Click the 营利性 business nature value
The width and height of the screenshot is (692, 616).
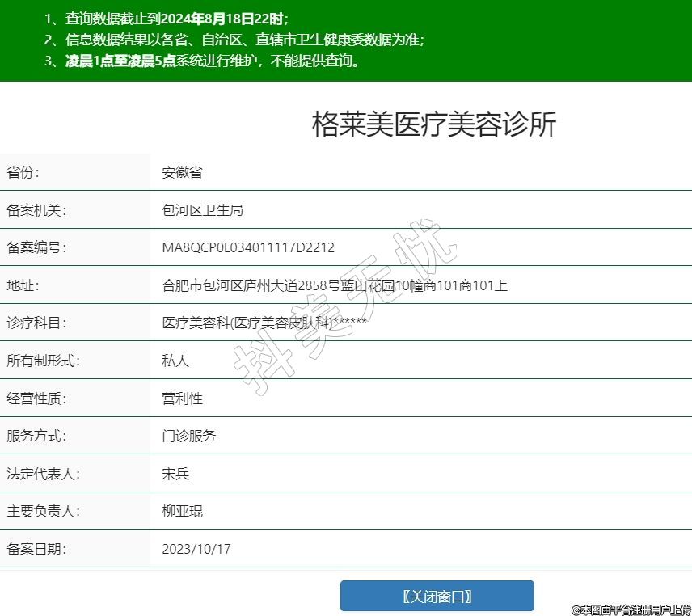tap(182, 399)
